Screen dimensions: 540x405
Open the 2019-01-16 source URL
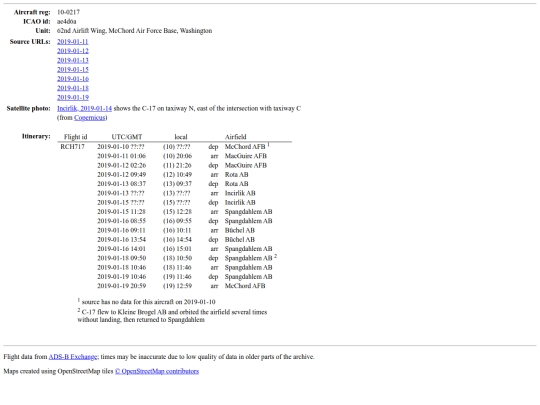[x=73, y=79]
